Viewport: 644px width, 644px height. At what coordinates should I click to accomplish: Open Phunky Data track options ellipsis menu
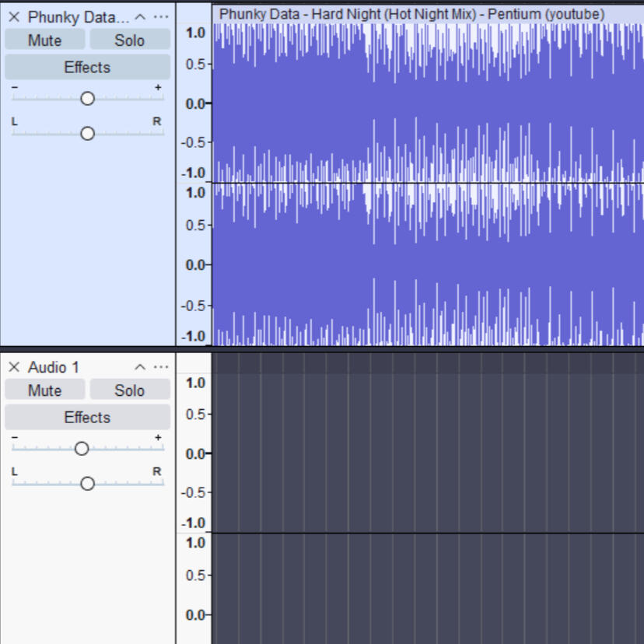161,17
